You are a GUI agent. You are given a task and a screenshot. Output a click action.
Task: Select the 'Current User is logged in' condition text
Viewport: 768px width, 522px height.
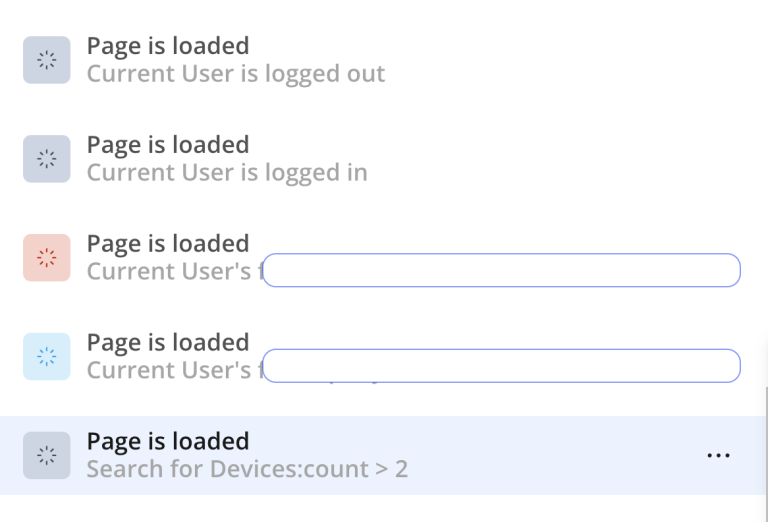point(227,173)
